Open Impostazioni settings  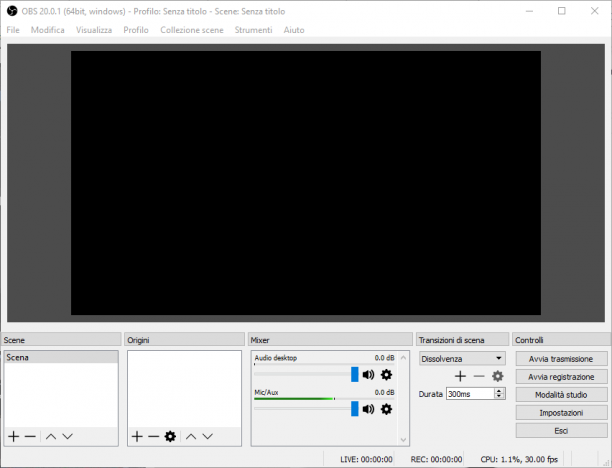pos(561,413)
